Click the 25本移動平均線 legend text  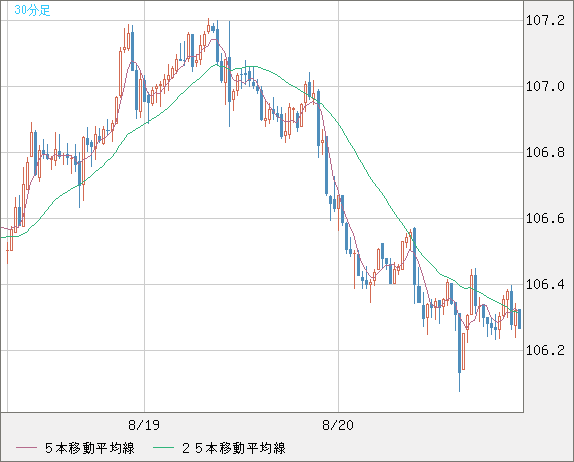[x=234, y=448]
